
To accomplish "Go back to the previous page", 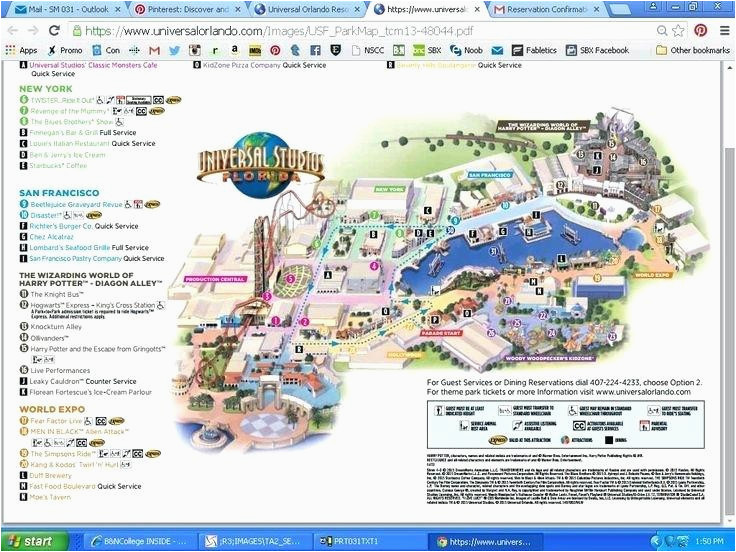I will (x=13, y=31).
